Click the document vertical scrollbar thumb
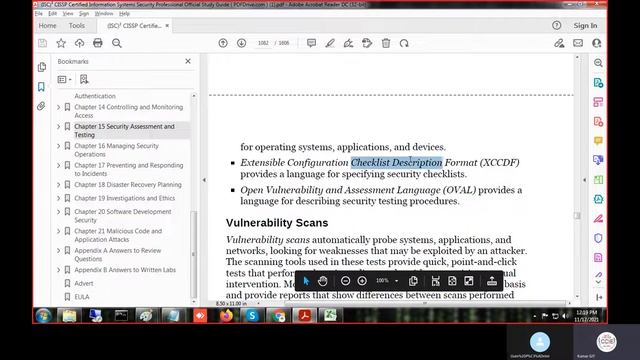Screen dimensions: 640x360 coord(577,216)
